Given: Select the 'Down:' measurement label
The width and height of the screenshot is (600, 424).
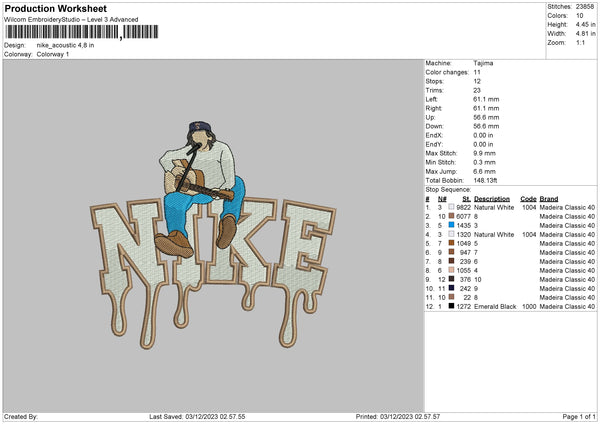Looking at the screenshot, I should tap(434, 126).
